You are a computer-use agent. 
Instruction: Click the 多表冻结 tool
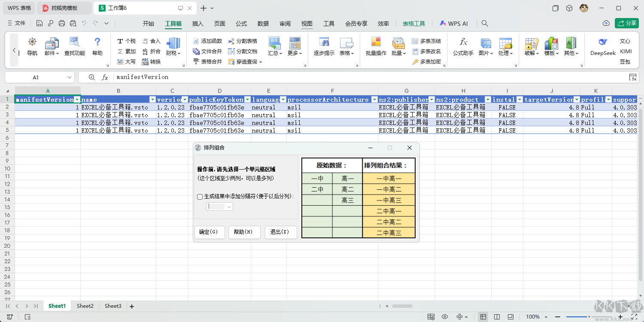click(x=426, y=41)
